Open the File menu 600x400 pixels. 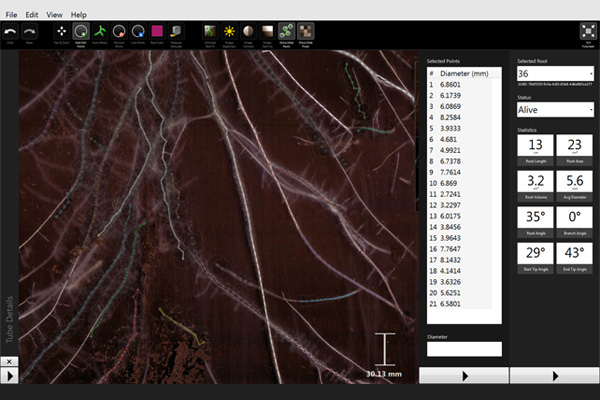point(11,15)
